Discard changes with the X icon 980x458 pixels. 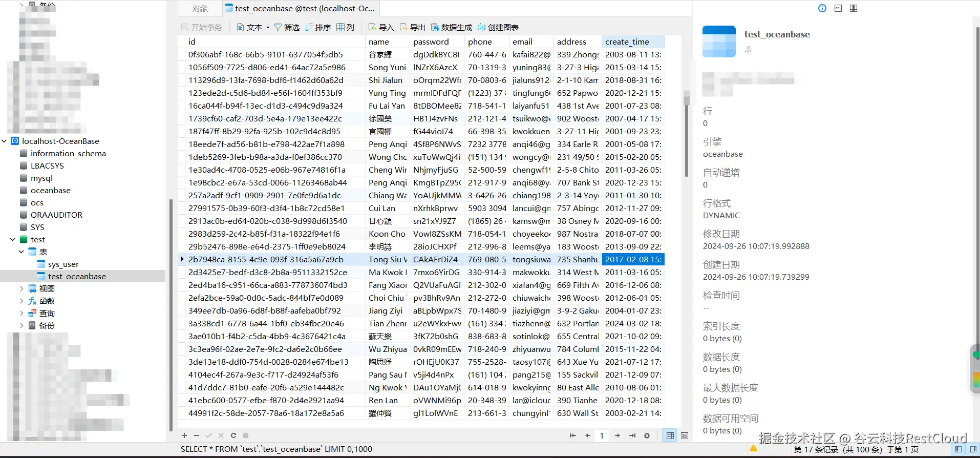tap(221, 435)
